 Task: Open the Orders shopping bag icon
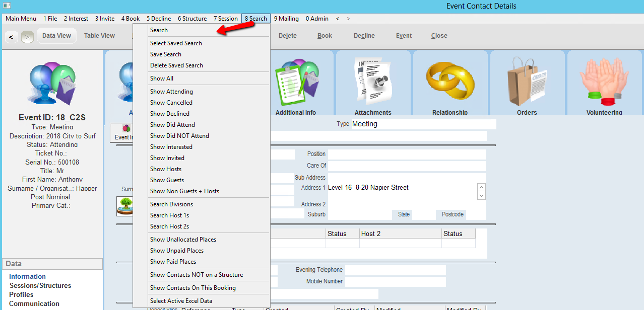coord(527,81)
